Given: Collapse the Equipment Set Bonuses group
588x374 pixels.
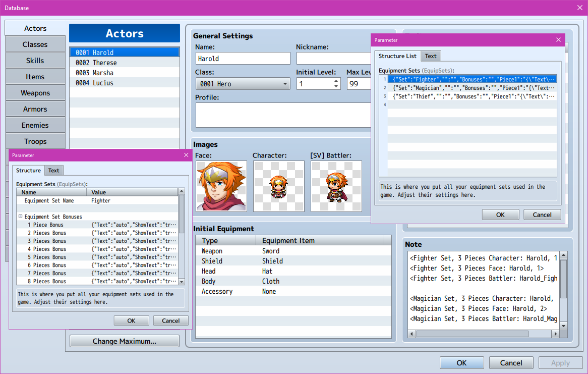Looking at the screenshot, I should 21,217.
